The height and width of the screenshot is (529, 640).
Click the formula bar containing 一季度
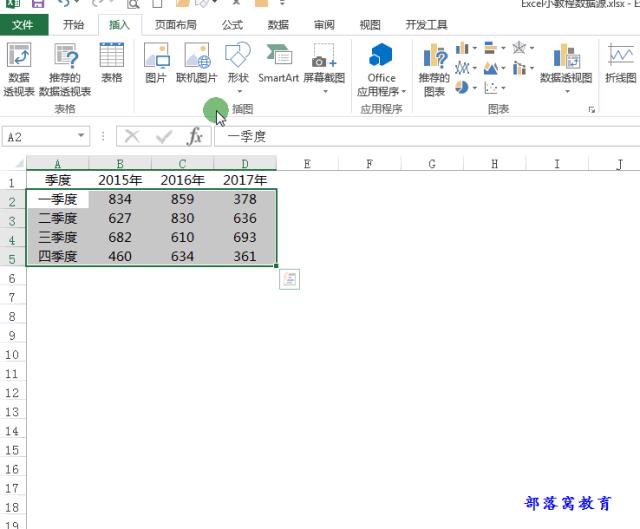(427, 136)
